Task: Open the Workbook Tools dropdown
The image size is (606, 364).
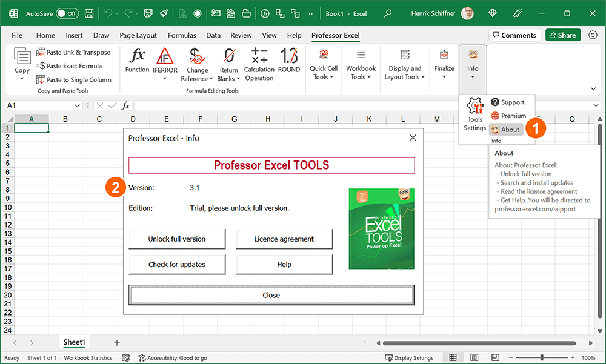Action: (x=361, y=65)
